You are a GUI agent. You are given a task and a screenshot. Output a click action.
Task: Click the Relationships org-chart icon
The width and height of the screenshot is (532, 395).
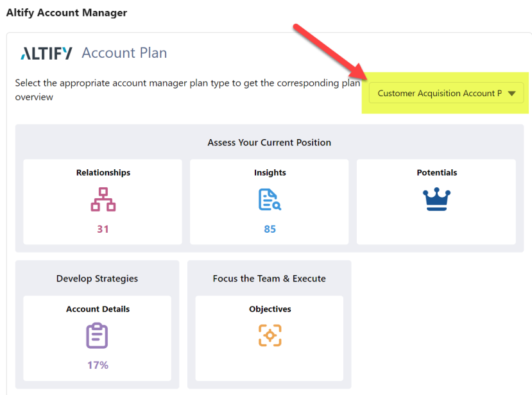click(x=103, y=199)
